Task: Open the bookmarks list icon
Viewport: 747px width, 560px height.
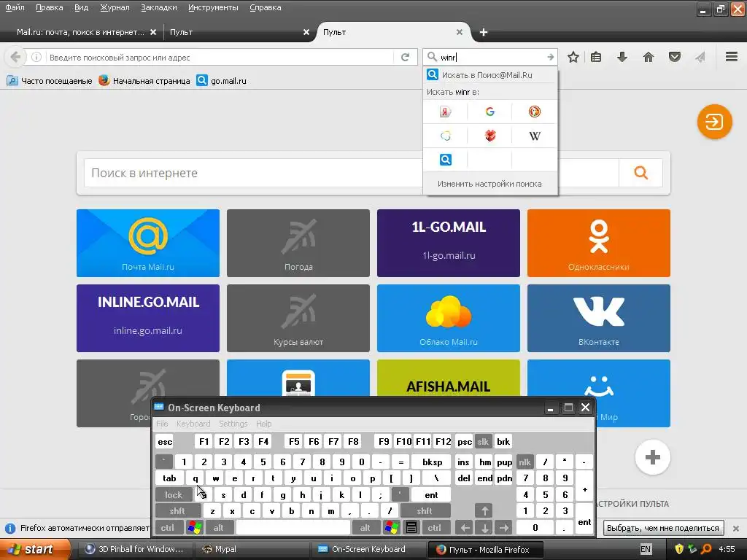Action: tap(596, 57)
